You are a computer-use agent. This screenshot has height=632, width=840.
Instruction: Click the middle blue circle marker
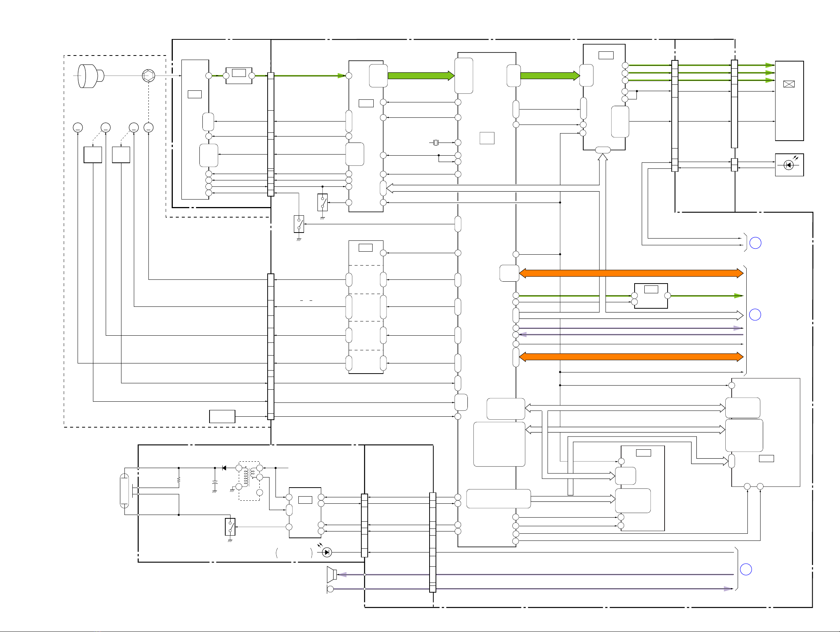pyautogui.click(x=755, y=315)
